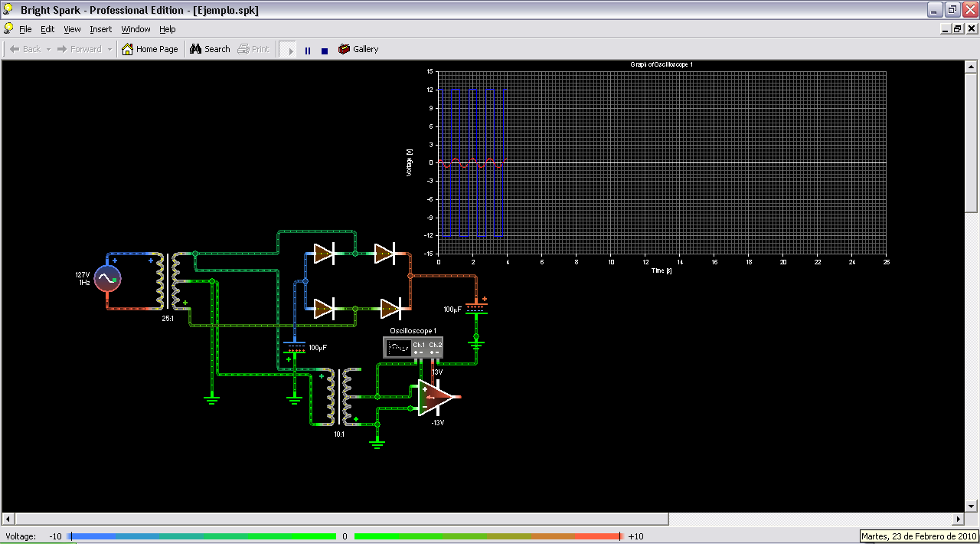Toggle Ch.1 on Oscilloscope 1
This screenshot has height=544, width=980.
(419, 345)
